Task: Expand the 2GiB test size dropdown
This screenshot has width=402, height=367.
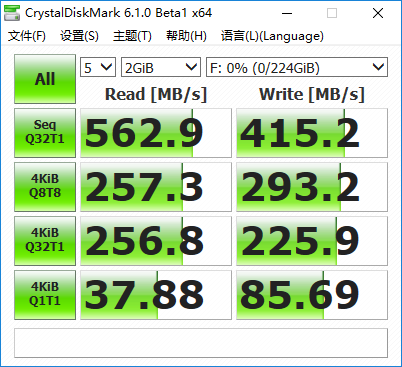Action: tap(161, 67)
